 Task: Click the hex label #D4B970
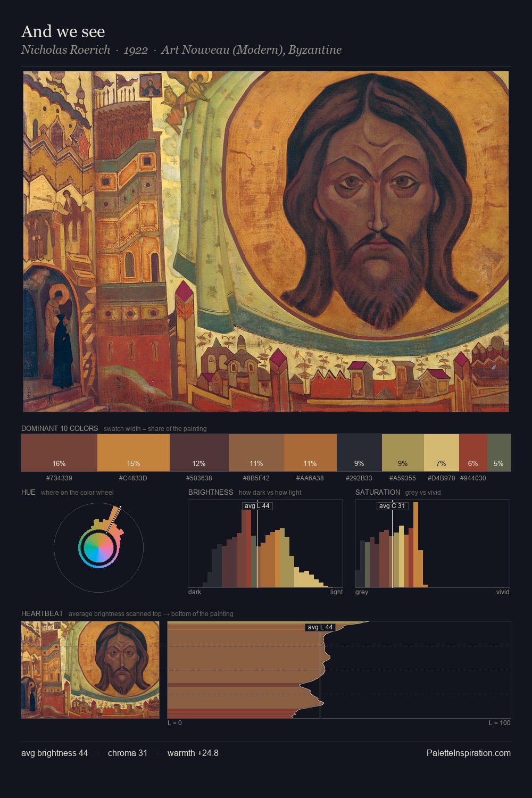click(442, 478)
